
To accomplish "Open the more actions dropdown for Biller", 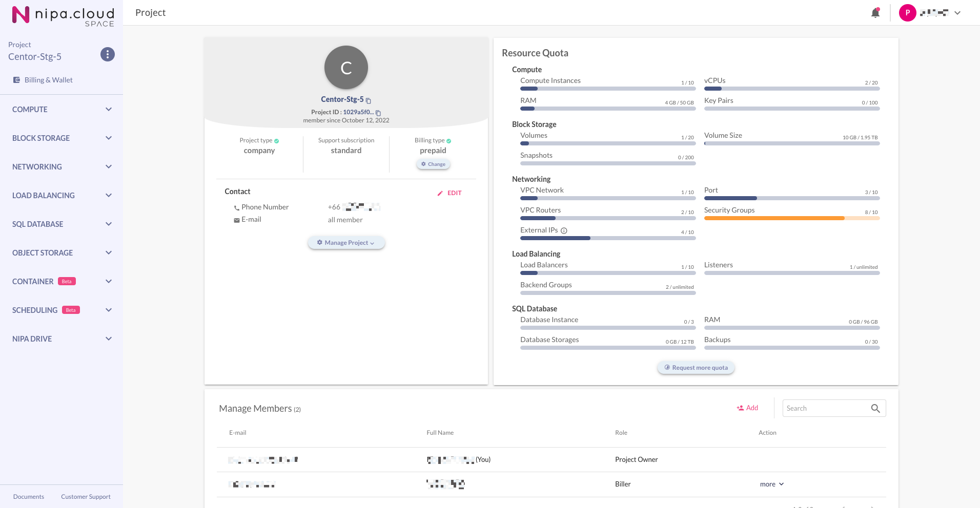I will coord(771,484).
